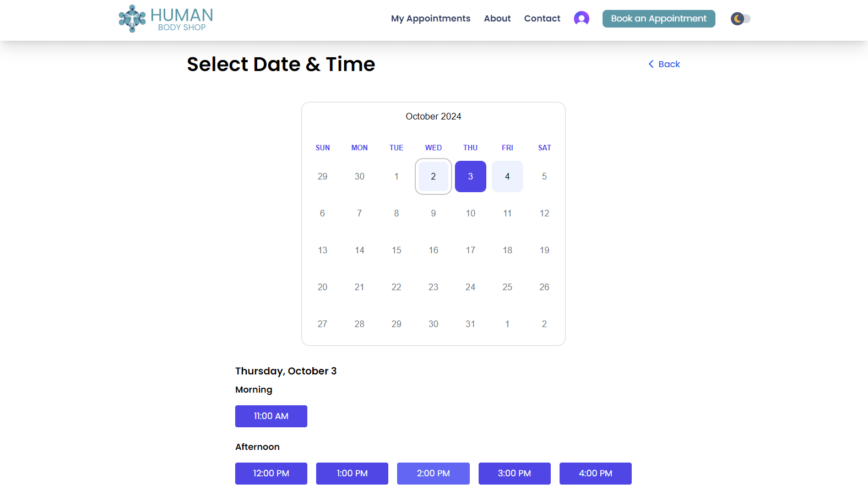Screen dimensions: 868x500
Task: Select Wednesday October 2 on calendar
Action: 433,177
